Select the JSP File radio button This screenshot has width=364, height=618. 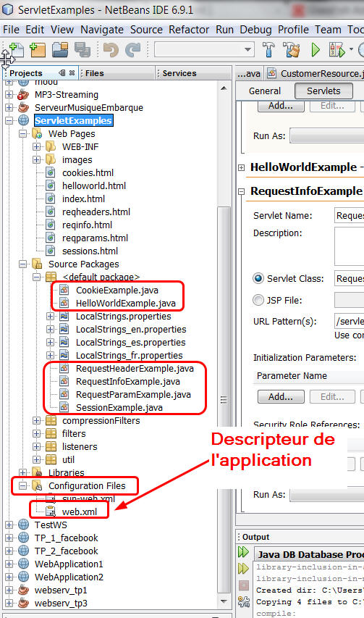(258, 301)
